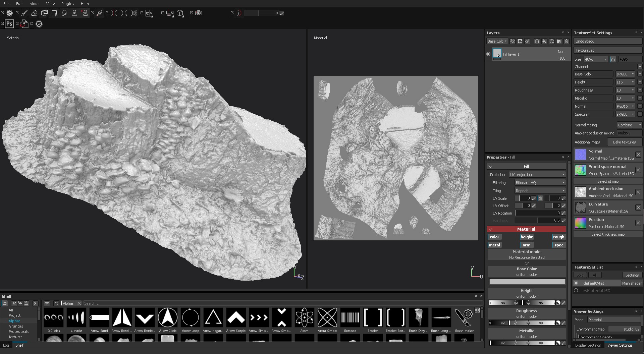This screenshot has height=354, width=644.
Task: Expand the texture Size 4096 dropdown
Action: (x=596, y=59)
